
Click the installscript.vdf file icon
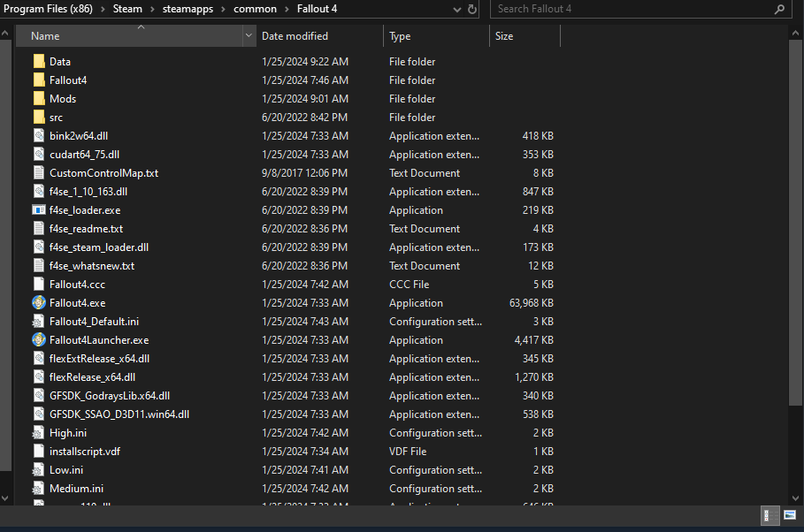click(39, 451)
